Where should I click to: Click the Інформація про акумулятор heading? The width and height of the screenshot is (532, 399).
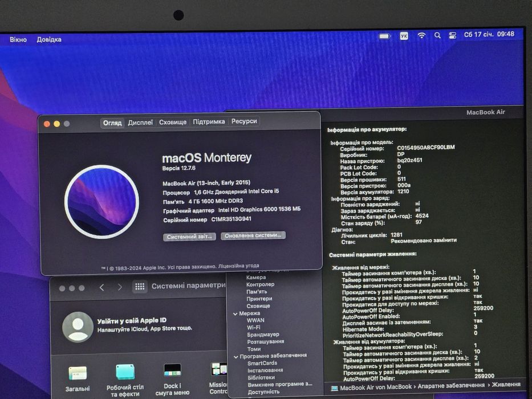367,129
